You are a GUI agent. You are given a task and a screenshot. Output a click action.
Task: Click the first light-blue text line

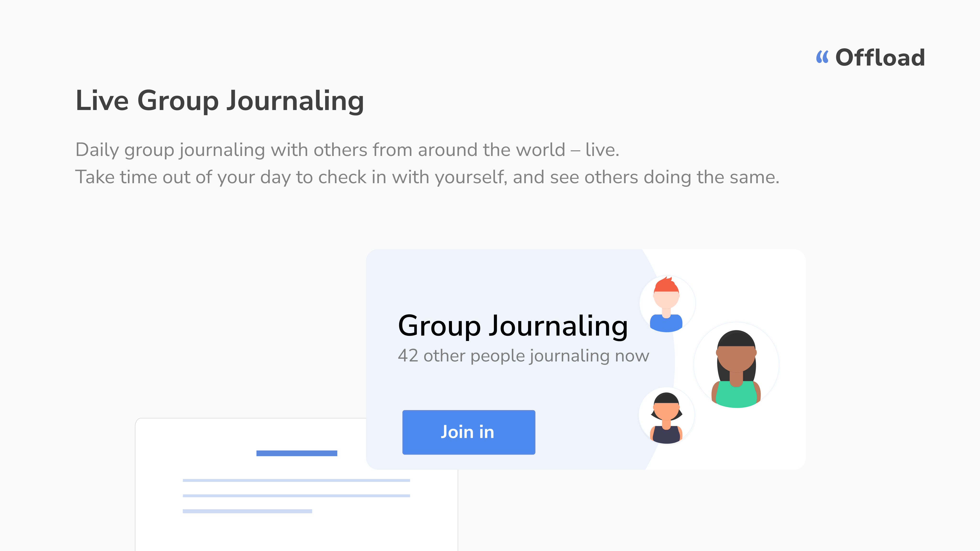tap(296, 480)
